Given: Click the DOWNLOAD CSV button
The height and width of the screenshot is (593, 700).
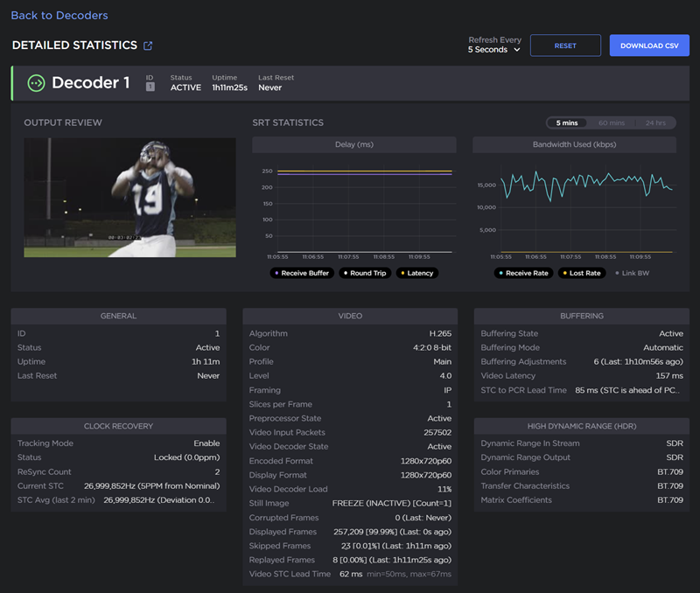Looking at the screenshot, I should coord(649,45).
